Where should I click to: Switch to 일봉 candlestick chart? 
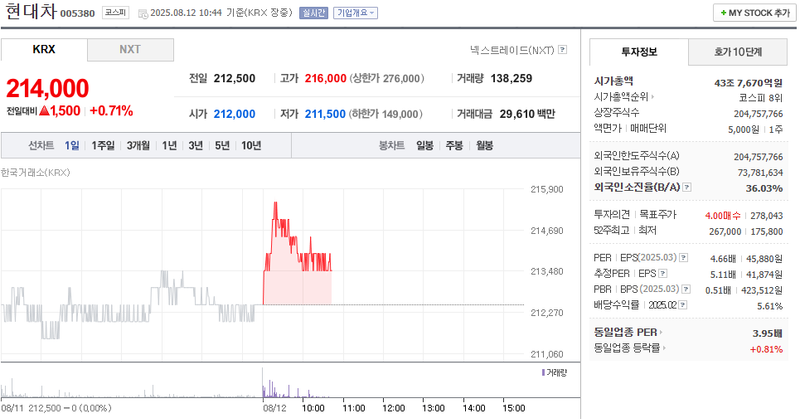click(x=424, y=145)
